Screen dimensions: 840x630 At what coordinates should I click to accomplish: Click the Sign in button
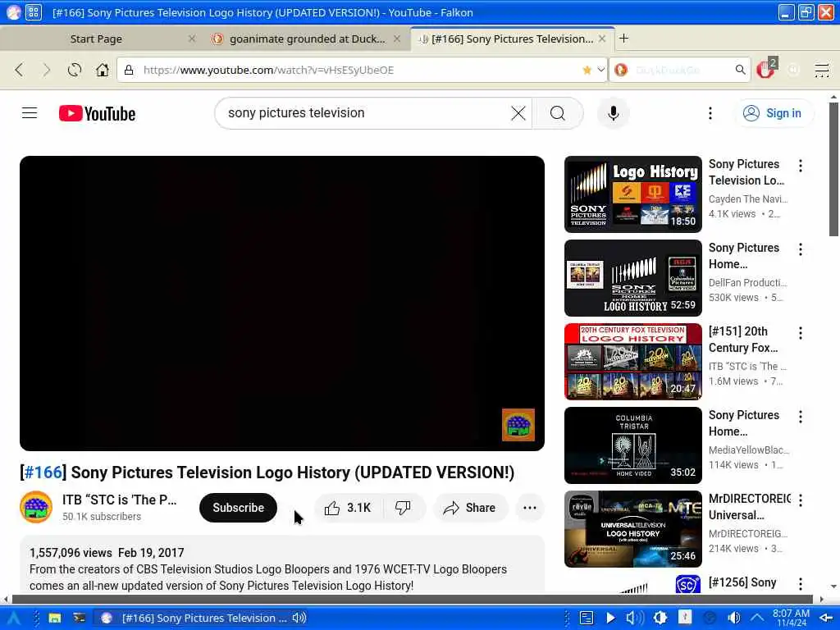tap(773, 113)
